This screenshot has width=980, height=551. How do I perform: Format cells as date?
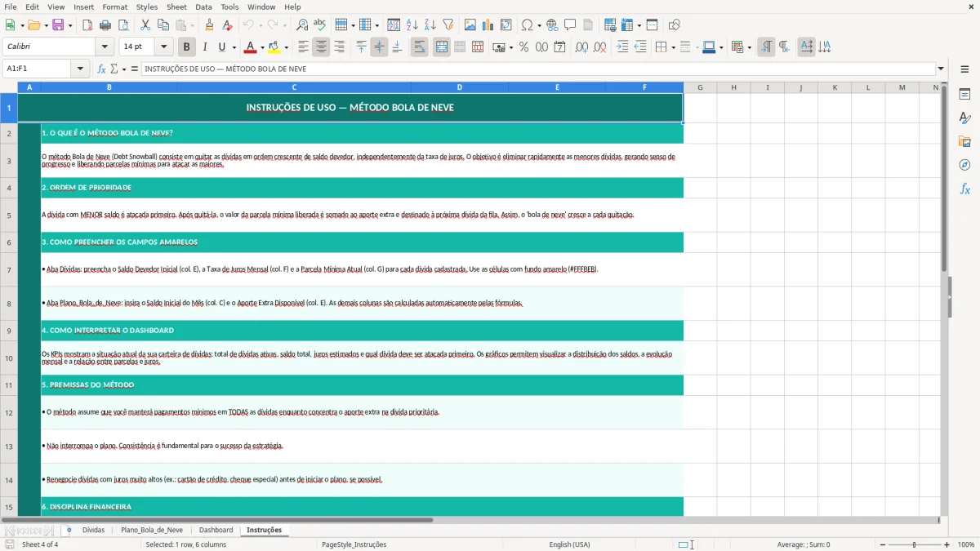559,47
